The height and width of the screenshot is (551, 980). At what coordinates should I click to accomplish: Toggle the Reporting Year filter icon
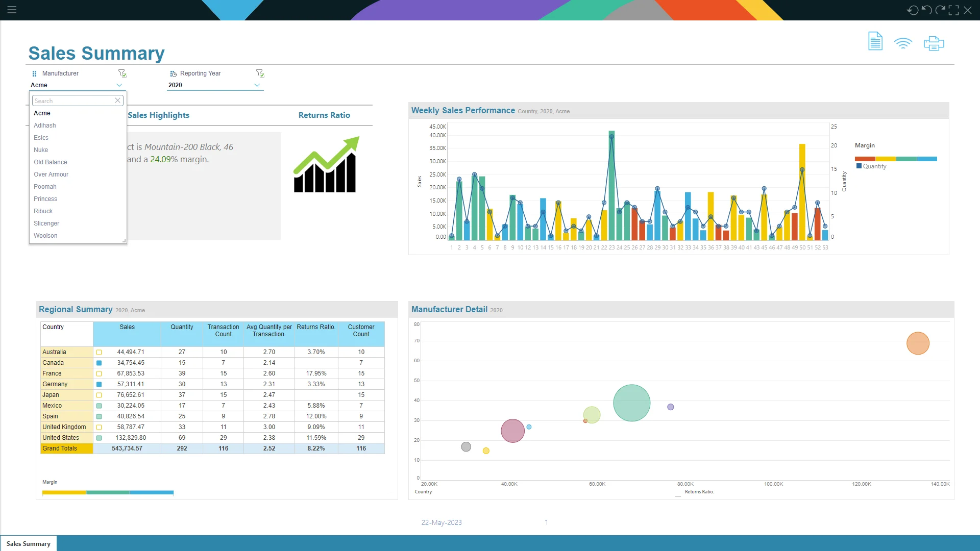coord(260,73)
